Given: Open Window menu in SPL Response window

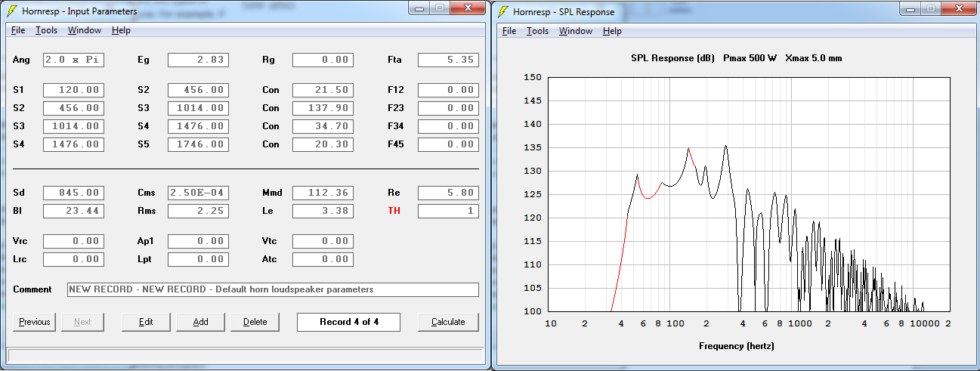Looking at the screenshot, I should [x=576, y=31].
